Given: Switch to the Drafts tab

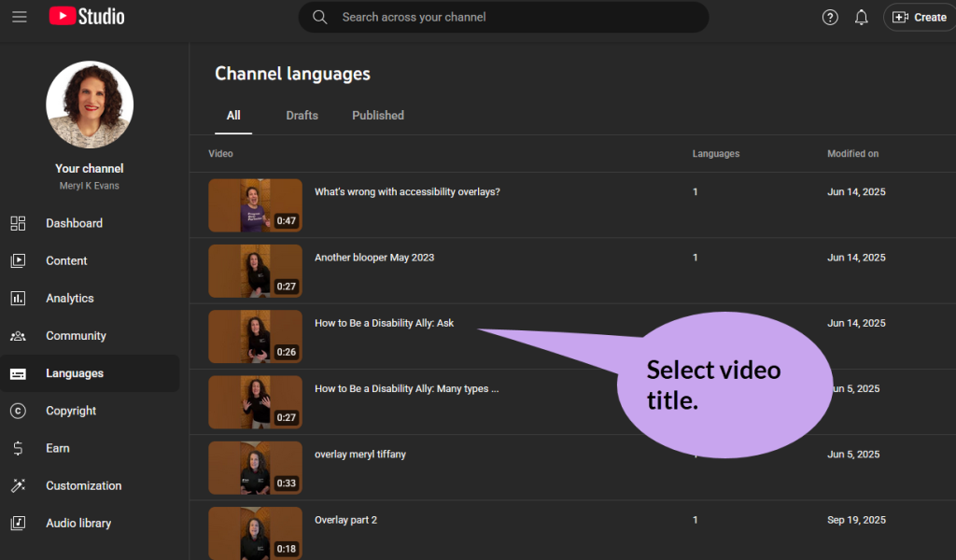Looking at the screenshot, I should tap(302, 115).
